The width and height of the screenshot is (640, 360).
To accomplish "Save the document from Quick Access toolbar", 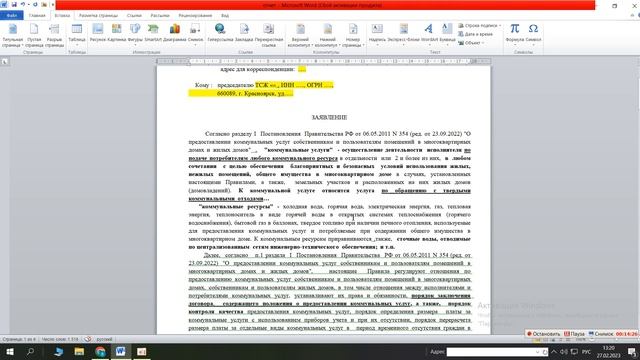I will pos(14,4).
